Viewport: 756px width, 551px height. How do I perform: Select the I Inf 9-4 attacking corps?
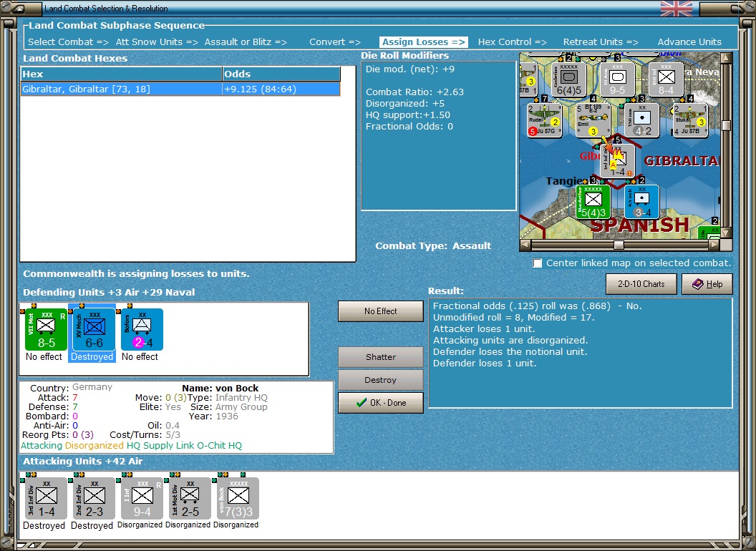tap(142, 499)
